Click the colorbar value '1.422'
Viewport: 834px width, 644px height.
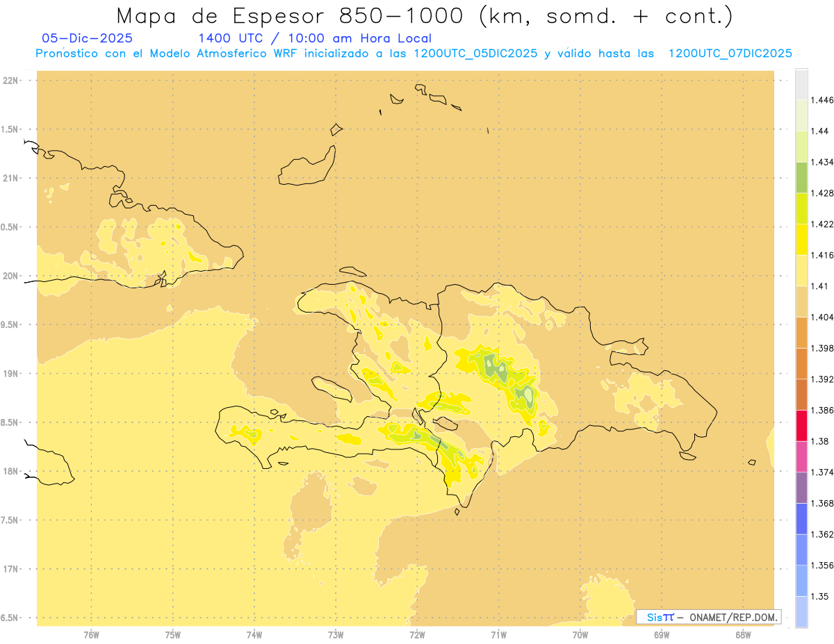click(x=821, y=224)
